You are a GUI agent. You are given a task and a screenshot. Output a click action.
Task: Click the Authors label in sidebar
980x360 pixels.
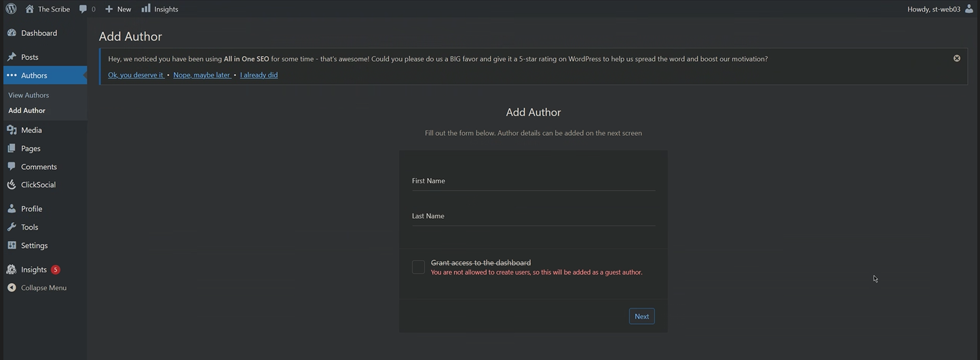click(34, 75)
